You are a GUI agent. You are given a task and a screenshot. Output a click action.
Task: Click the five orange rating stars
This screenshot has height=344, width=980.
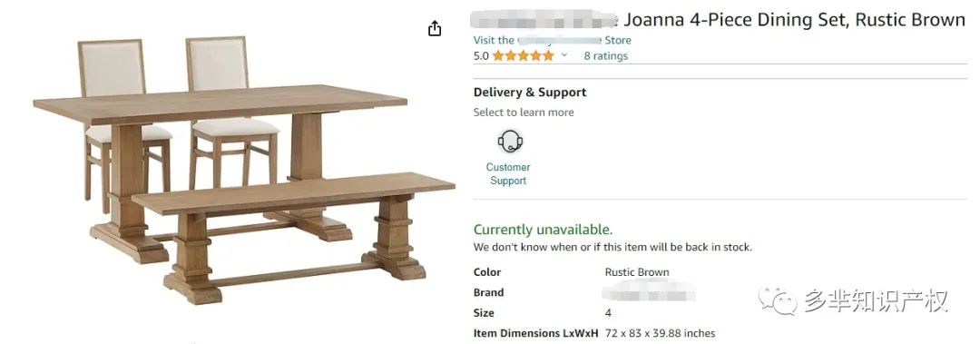point(524,55)
